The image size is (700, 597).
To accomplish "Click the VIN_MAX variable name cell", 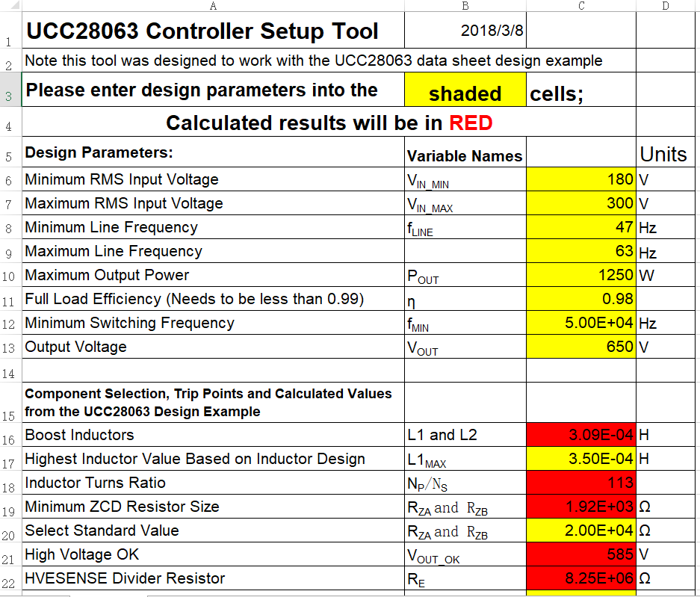I will pyautogui.click(x=465, y=203).
